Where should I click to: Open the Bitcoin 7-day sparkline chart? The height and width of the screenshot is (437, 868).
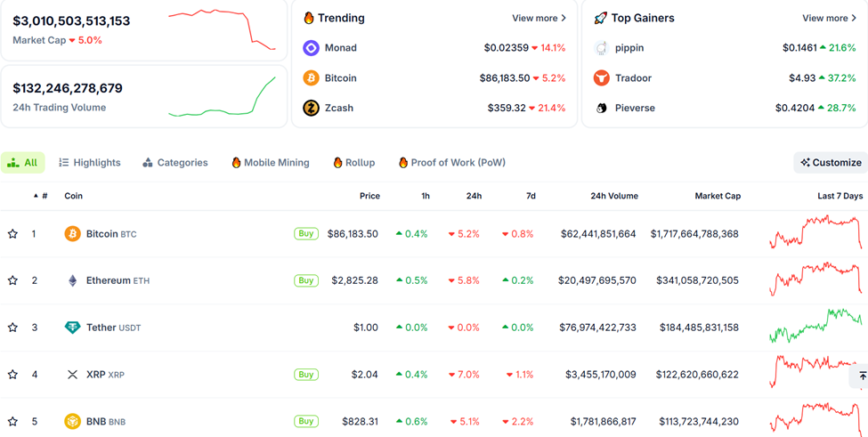point(815,233)
